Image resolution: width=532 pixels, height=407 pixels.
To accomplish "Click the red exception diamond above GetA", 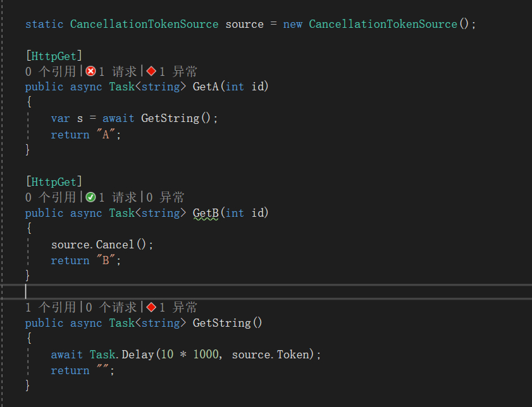I will 151,71.
